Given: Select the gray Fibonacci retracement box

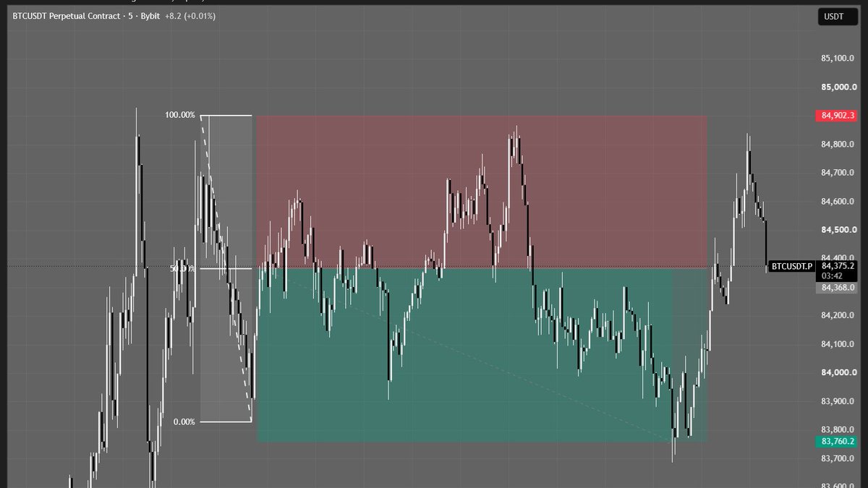Looking at the screenshot, I should pyautogui.click(x=226, y=268).
